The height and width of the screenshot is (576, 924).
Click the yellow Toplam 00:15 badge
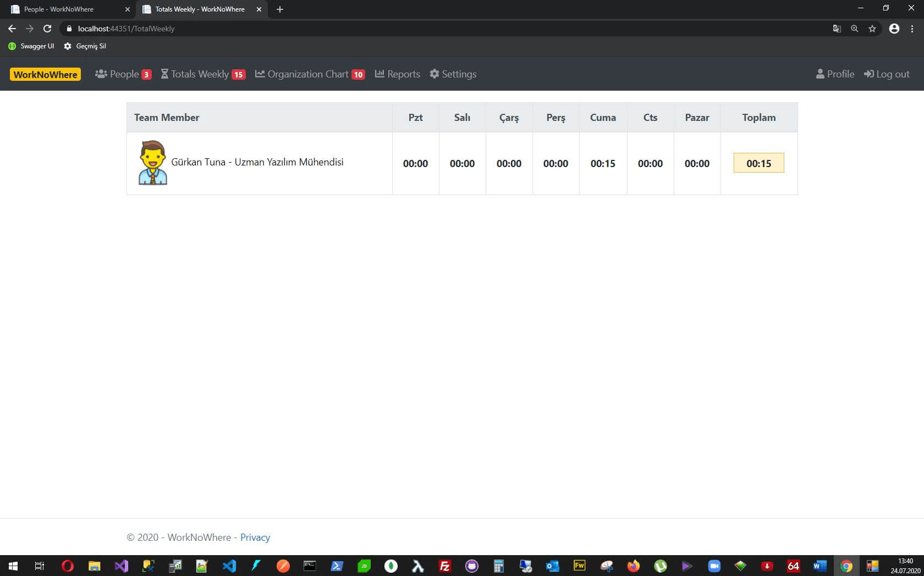pos(758,163)
